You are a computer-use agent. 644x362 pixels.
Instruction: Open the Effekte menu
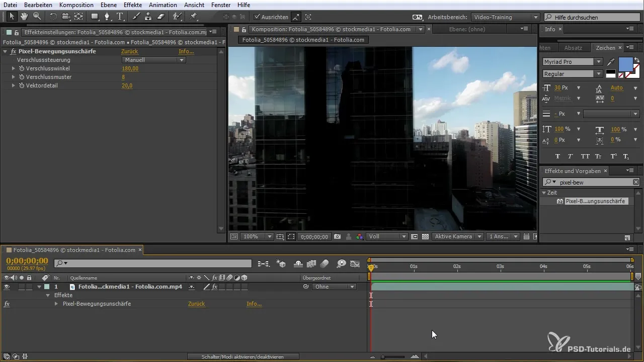coord(133,5)
